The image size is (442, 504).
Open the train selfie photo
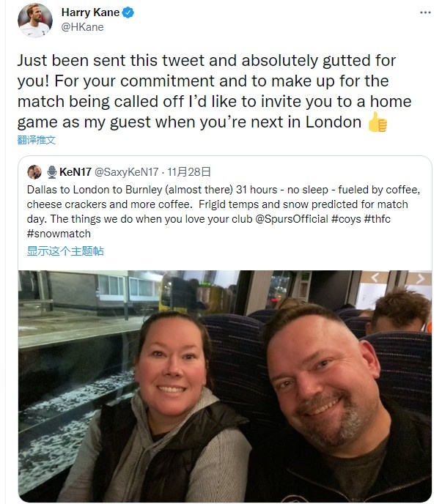(225, 386)
